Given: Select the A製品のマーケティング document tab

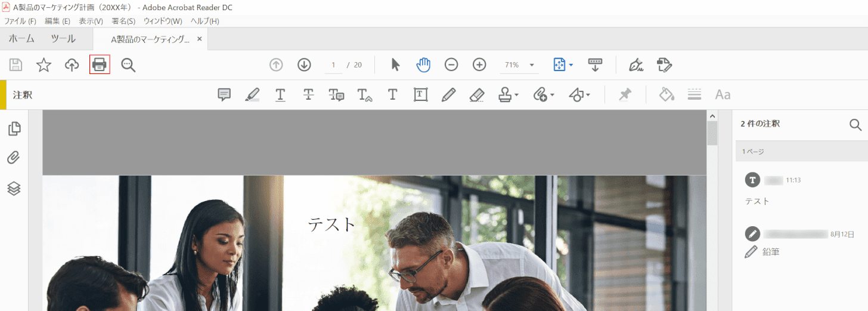Looking at the screenshot, I should coord(150,39).
